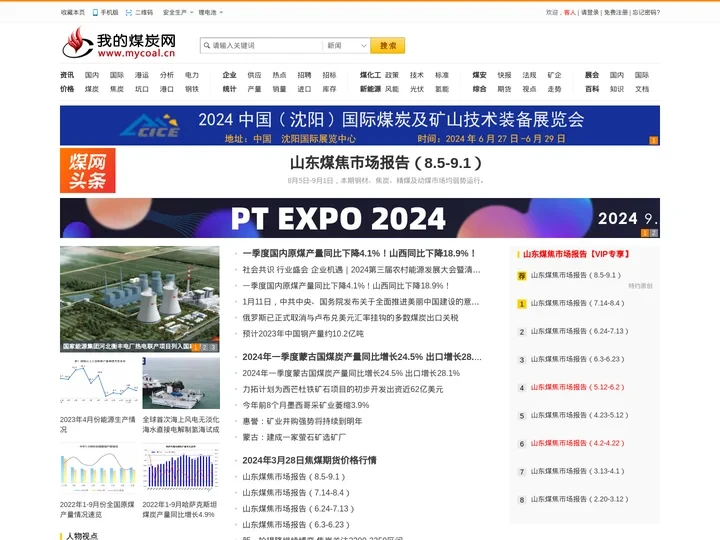Open the 价格 navigation section
Viewport: 720px width, 540px height.
coord(67,89)
